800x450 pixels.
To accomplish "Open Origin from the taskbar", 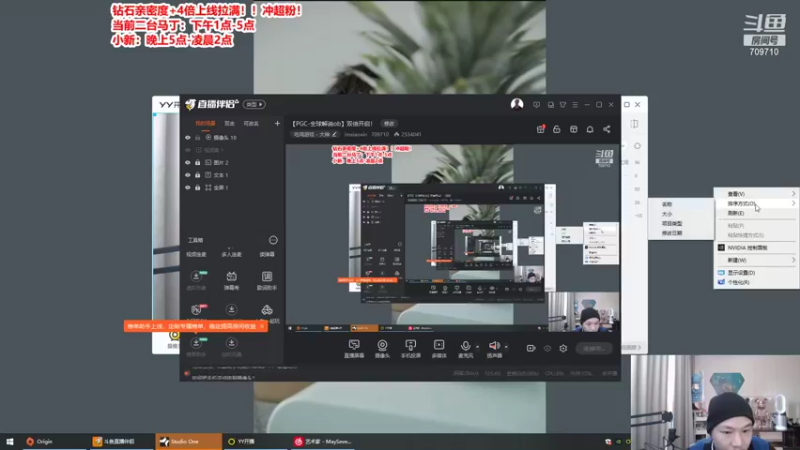I will click(x=53, y=441).
